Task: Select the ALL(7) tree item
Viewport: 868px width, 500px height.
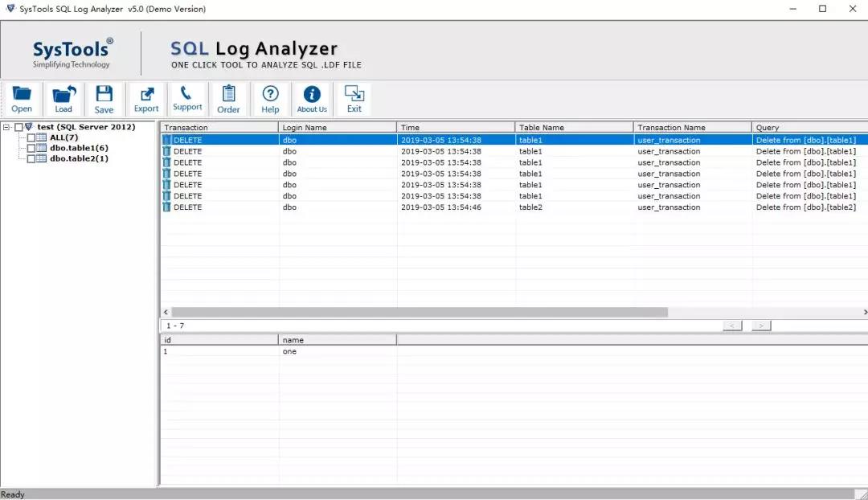Action: tap(64, 137)
